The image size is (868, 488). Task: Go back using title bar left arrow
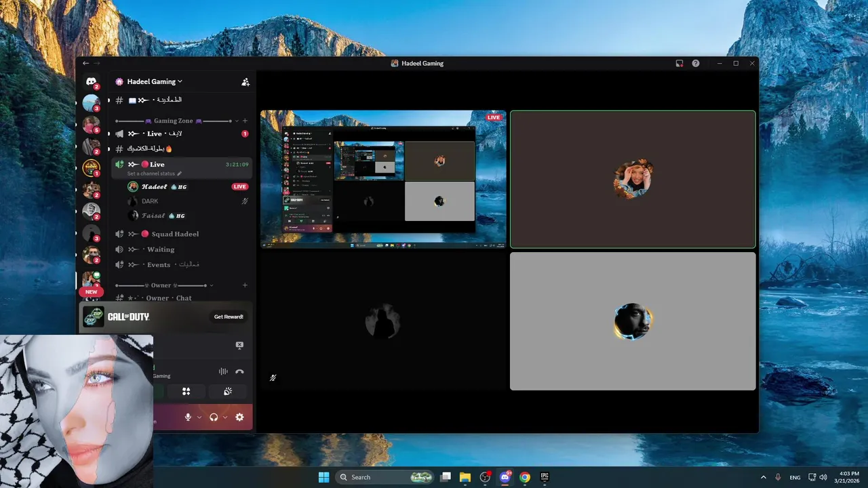coord(85,63)
